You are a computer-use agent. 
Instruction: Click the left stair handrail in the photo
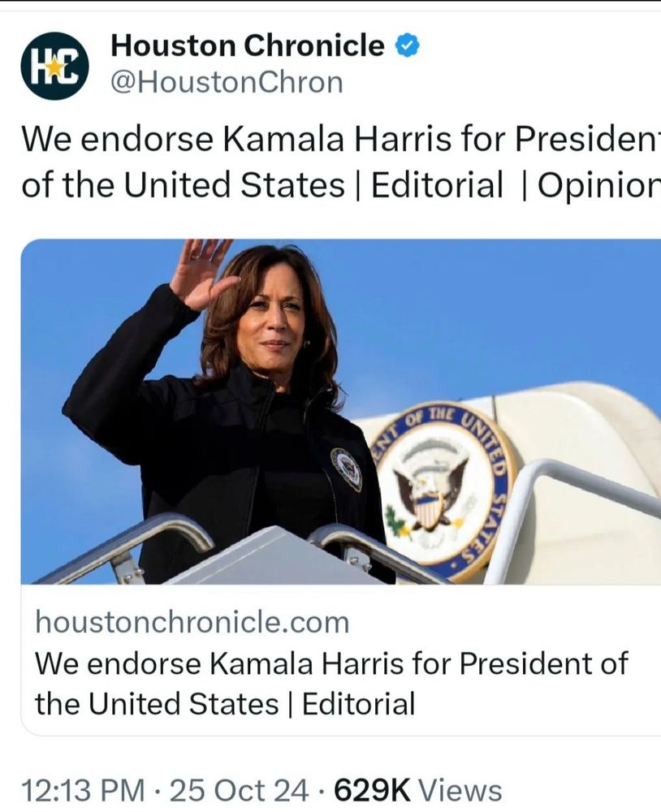click(124, 549)
